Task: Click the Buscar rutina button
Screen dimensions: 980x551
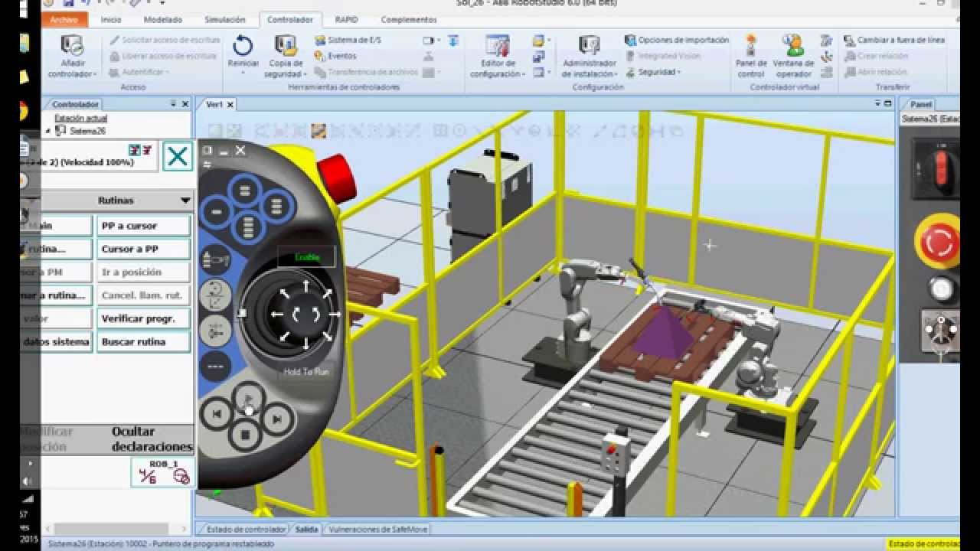Action: pyautogui.click(x=143, y=341)
